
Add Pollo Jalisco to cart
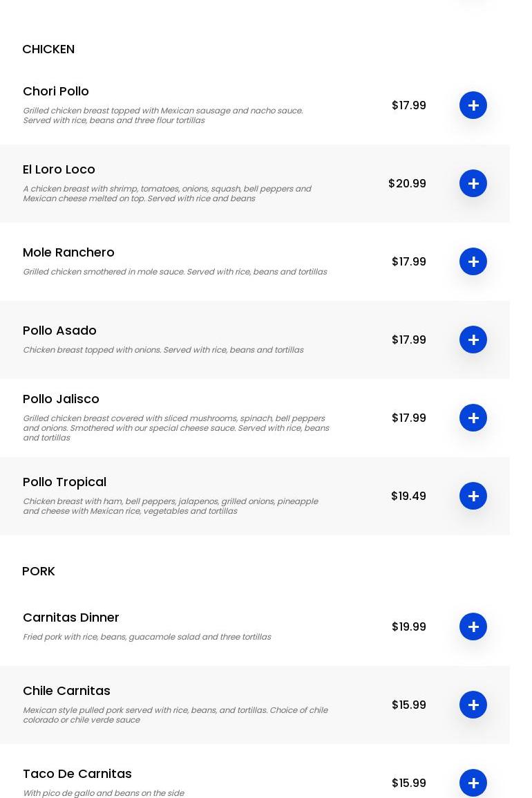(473, 418)
